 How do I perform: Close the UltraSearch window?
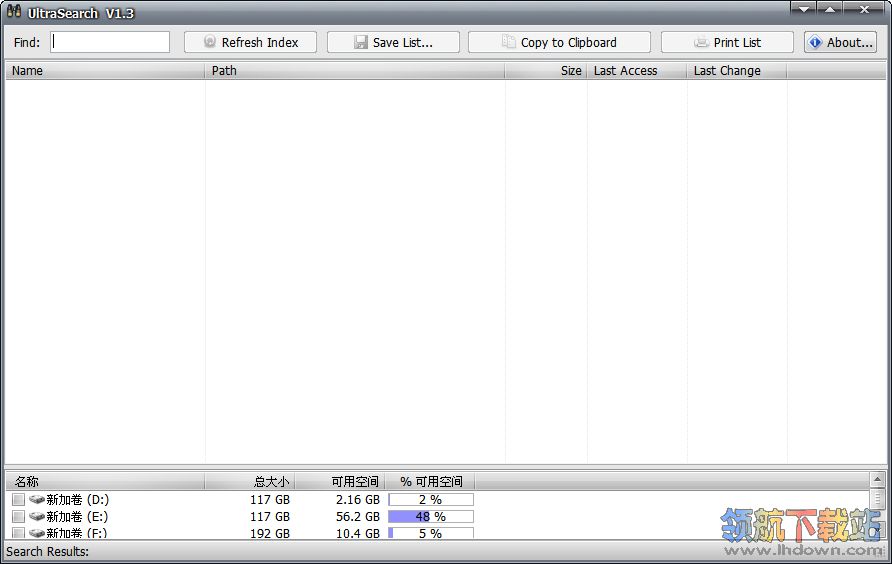tap(864, 9)
